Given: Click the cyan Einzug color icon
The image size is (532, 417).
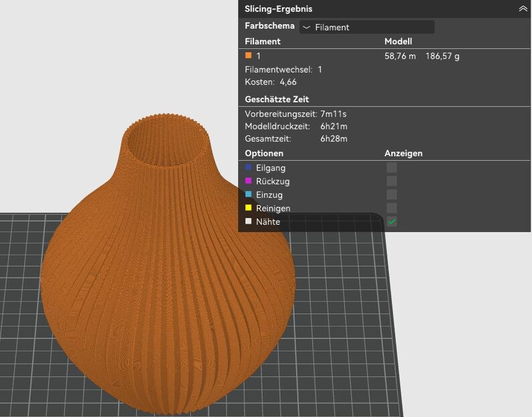Looking at the screenshot, I should click(249, 194).
